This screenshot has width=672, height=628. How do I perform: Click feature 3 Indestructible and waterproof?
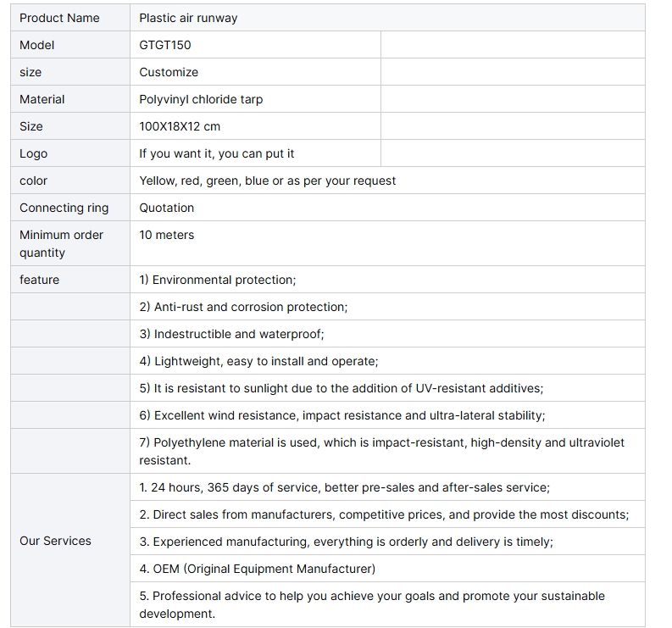(x=231, y=334)
